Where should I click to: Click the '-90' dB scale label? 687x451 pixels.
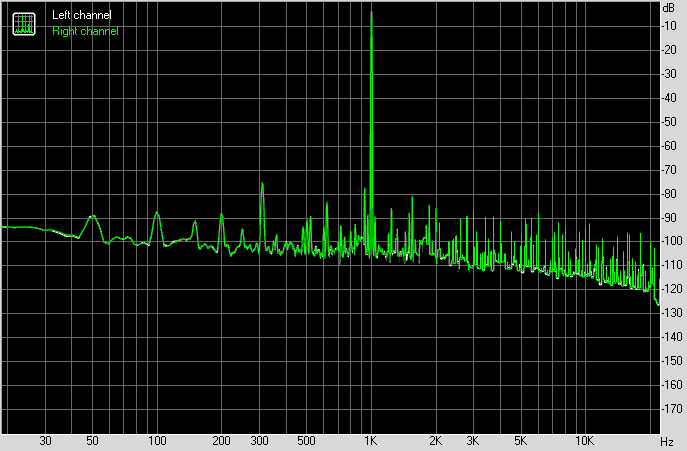click(669, 217)
